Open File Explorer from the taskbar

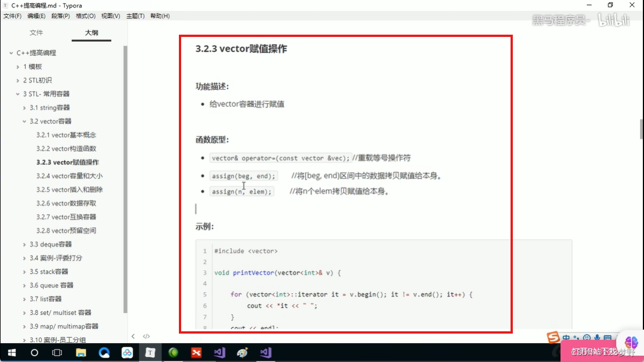[x=81, y=352]
